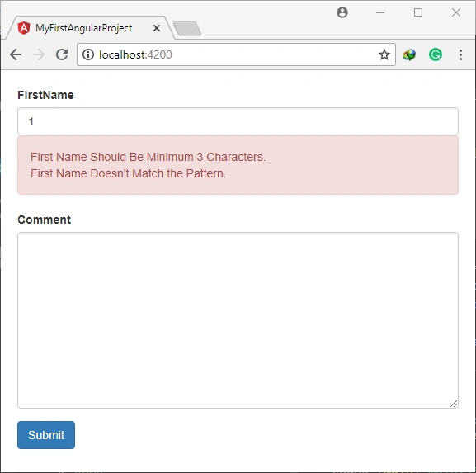Click the Angular favicon on the tab
This screenshot has width=476, height=473.
click(24, 28)
